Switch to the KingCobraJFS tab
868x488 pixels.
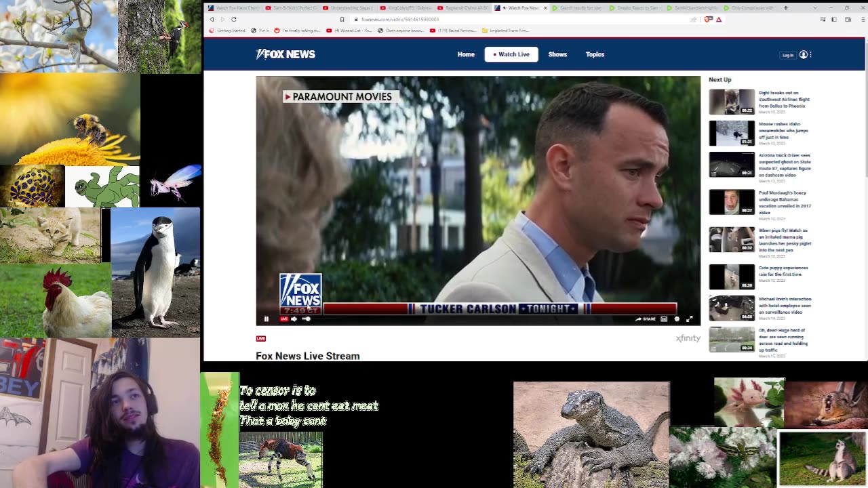[x=406, y=8]
